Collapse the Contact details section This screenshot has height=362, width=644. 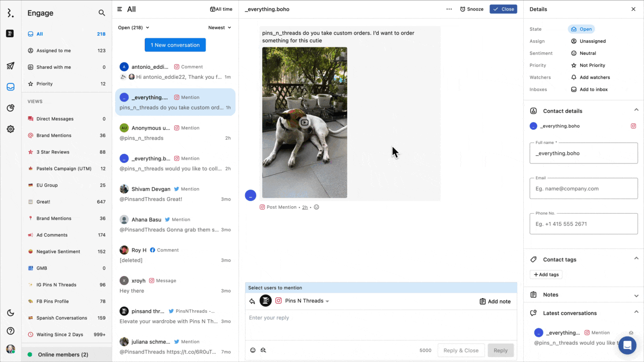coord(636,110)
